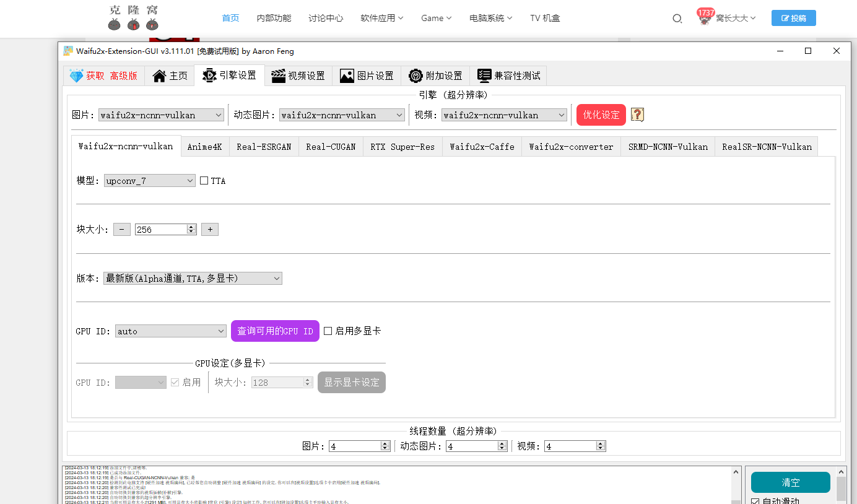
Task: Open the 图片 engine dropdown
Action: coord(161,115)
